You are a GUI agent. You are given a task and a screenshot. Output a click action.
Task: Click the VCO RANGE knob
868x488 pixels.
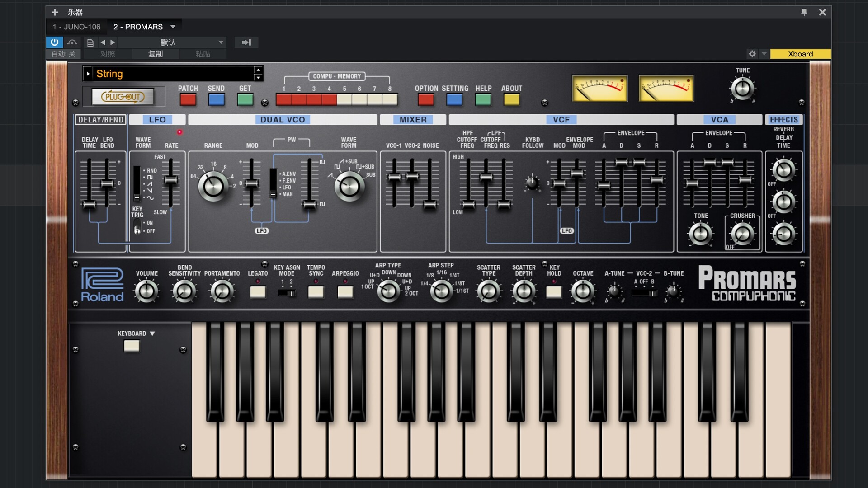point(213,186)
